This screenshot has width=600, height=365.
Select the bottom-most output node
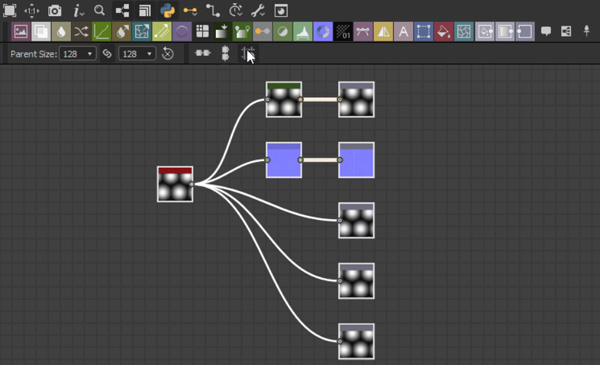click(356, 341)
